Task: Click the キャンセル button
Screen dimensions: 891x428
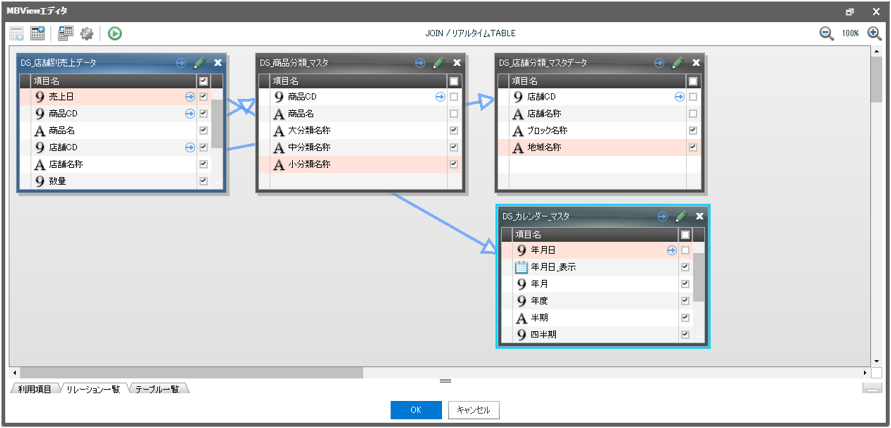Action: click(x=474, y=410)
